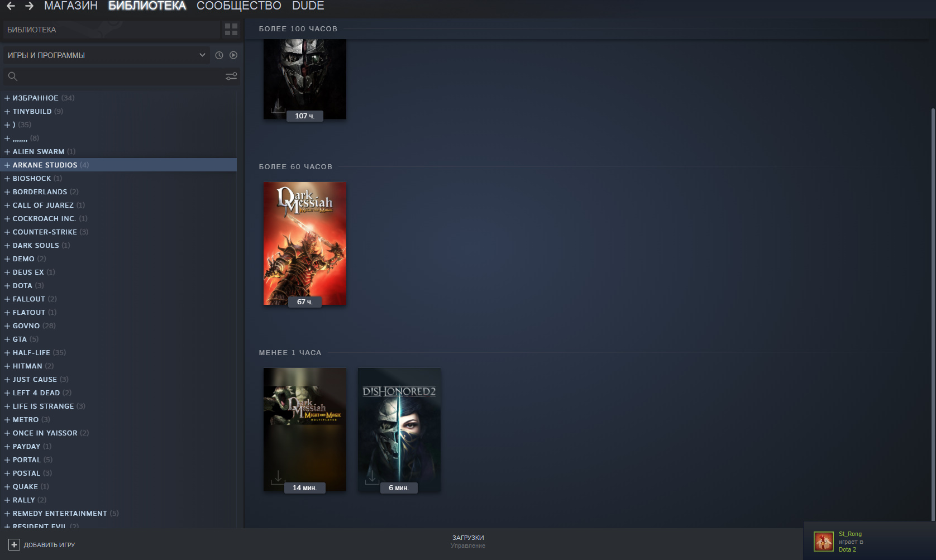
Task: Select FLATOUT collection row
Action: (118, 313)
